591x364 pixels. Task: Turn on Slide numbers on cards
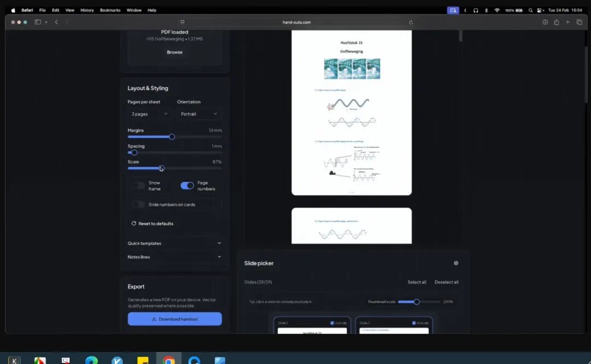[138, 204]
